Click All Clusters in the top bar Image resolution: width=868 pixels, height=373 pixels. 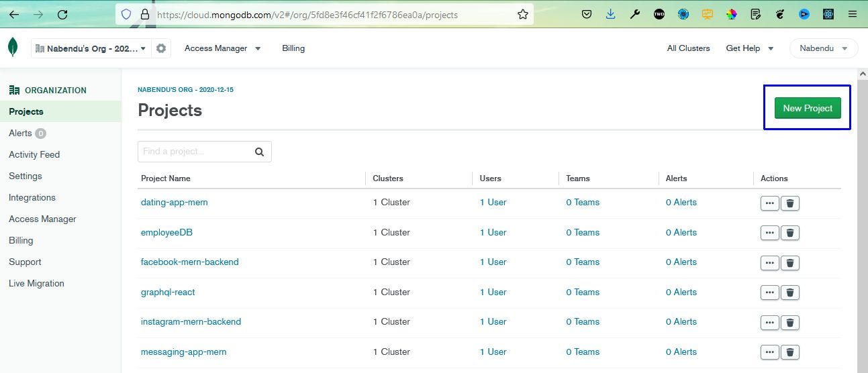click(688, 48)
